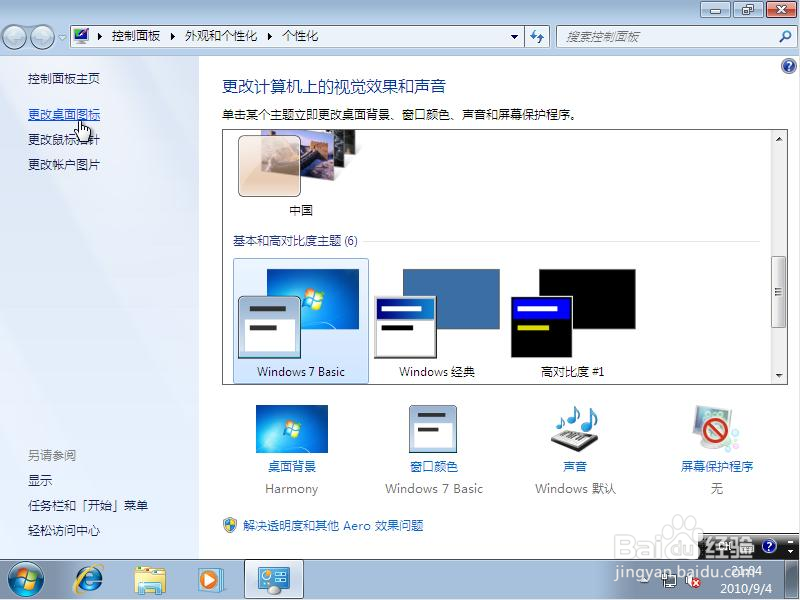800x600 pixels.
Task: Open 显示 link under See also
Action: 40,480
